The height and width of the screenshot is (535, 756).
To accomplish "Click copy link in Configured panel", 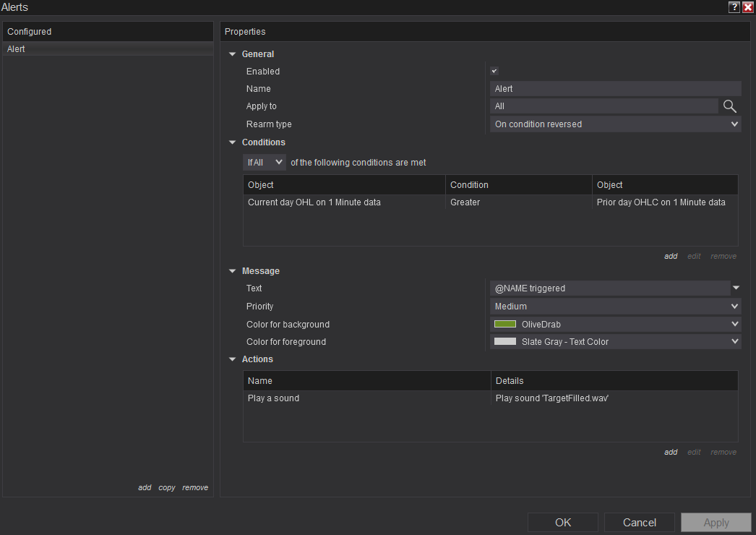I will click(167, 488).
